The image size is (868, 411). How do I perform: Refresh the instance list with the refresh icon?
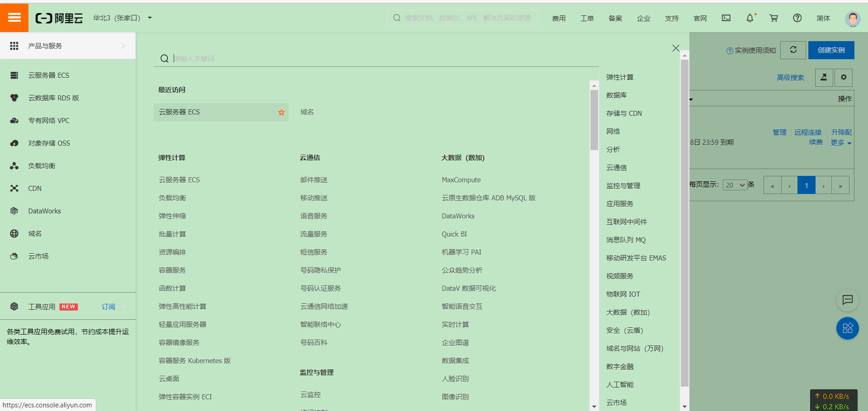[x=793, y=50]
